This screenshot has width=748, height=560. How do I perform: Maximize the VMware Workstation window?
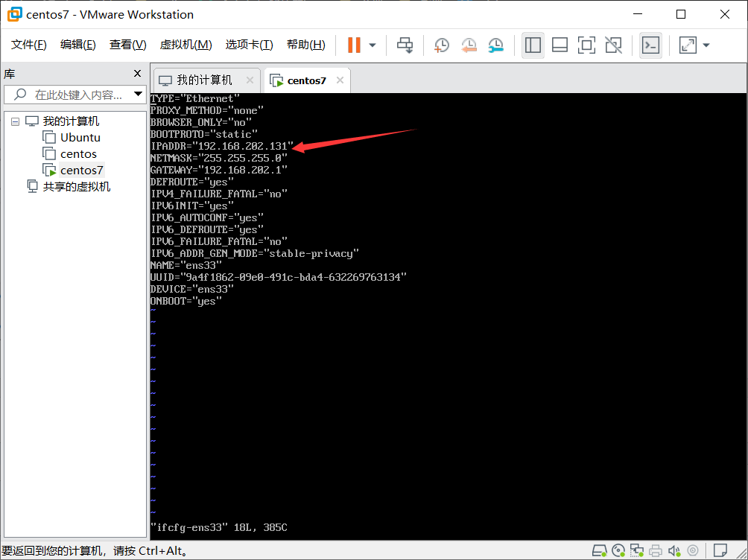coord(681,14)
